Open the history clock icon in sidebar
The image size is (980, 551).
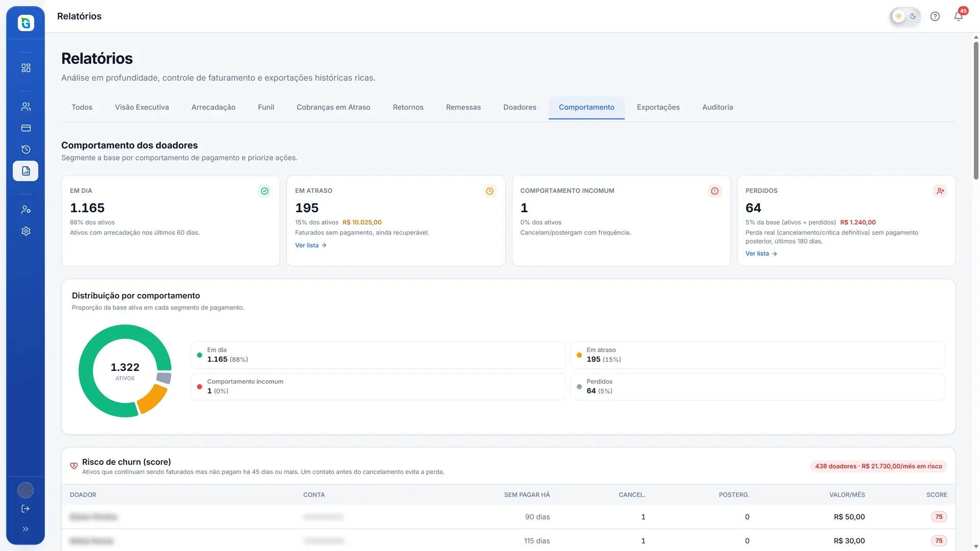tap(26, 149)
